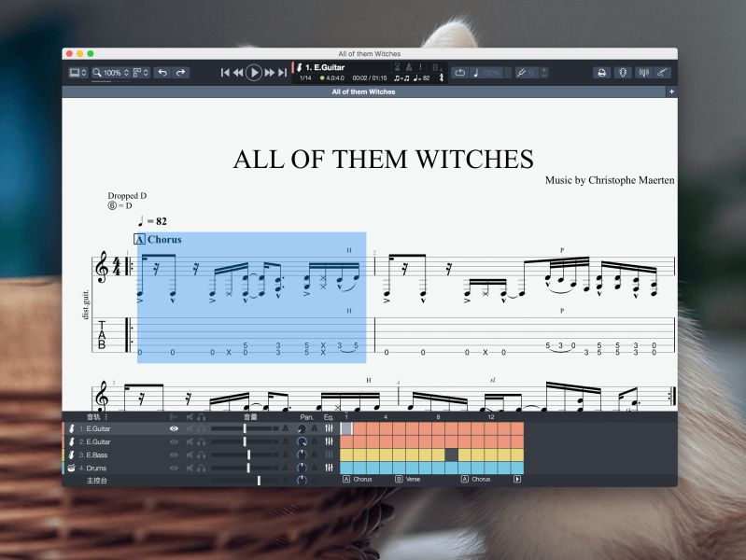The height and width of the screenshot is (560, 746).
Task: Jump to the first bar
Action: pos(225,72)
